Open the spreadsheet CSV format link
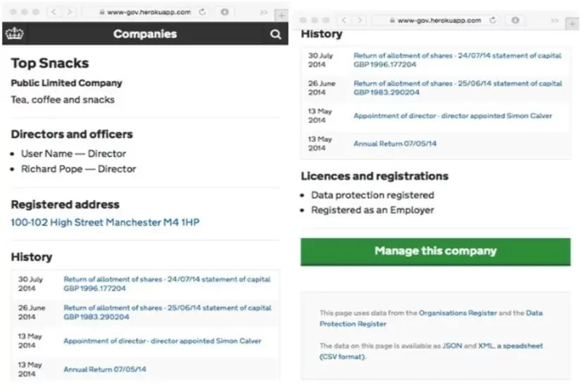Screen dimensions: 583x392 pos(431,351)
